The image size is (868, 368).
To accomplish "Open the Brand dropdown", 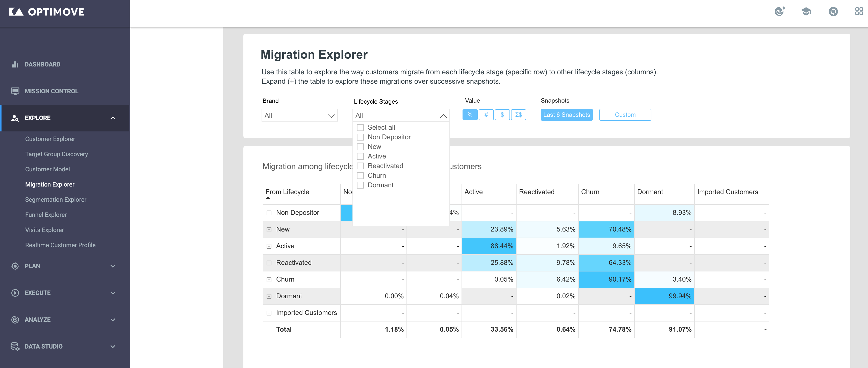I will tap(299, 115).
